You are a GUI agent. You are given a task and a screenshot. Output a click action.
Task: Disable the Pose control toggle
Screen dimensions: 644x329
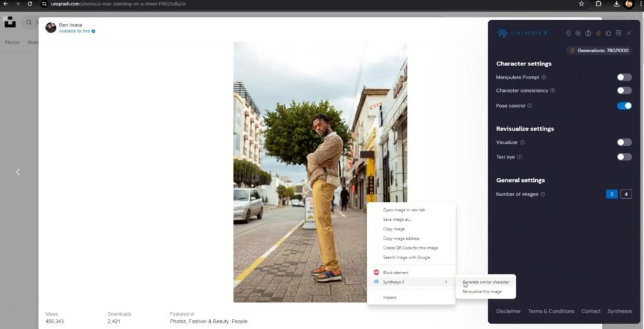[x=624, y=106]
